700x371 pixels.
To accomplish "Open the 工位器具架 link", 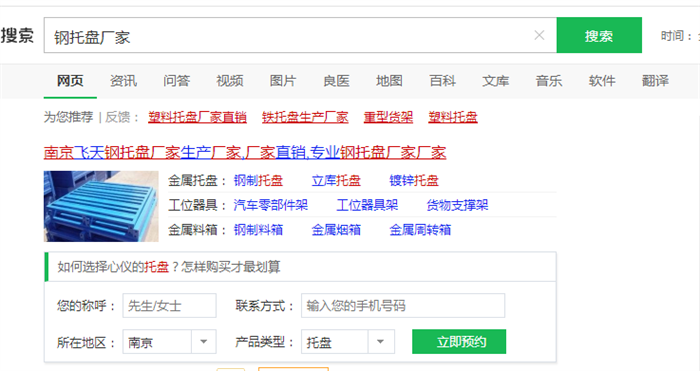I will [367, 205].
